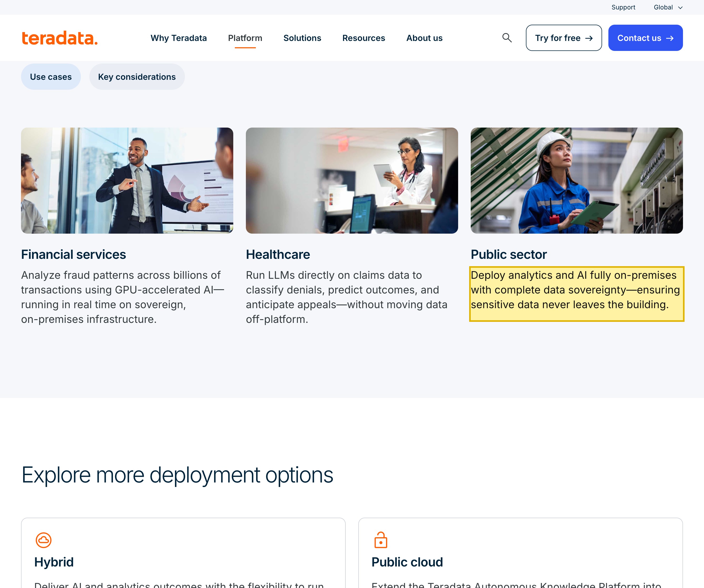Click the Financial services heading

tap(73, 255)
